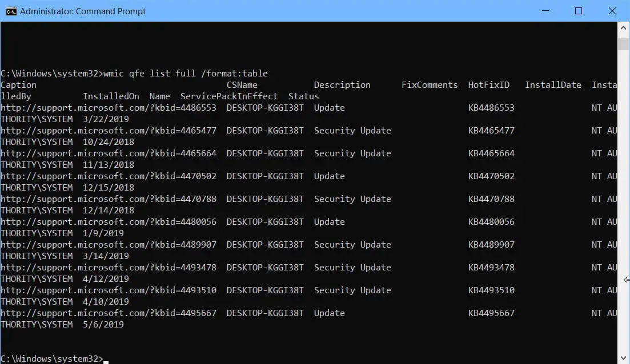The image size is (630, 364).
Task: Click the DESKTOP-KGGI38T computer name text
Action: (x=264, y=107)
